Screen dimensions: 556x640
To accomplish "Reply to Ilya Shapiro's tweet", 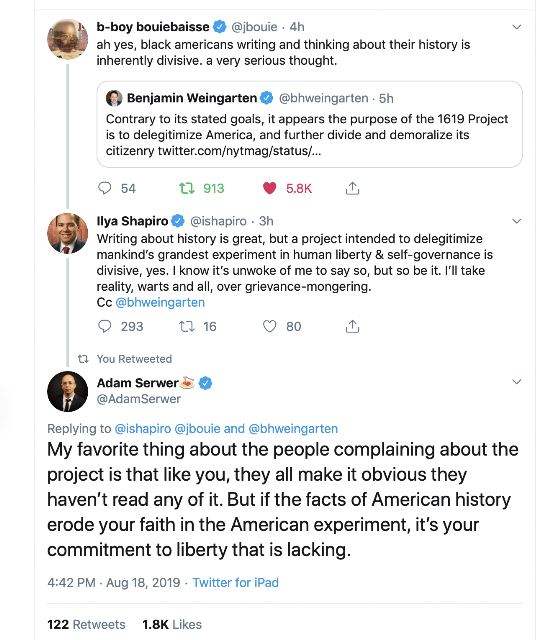I will (x=105, y=326).
